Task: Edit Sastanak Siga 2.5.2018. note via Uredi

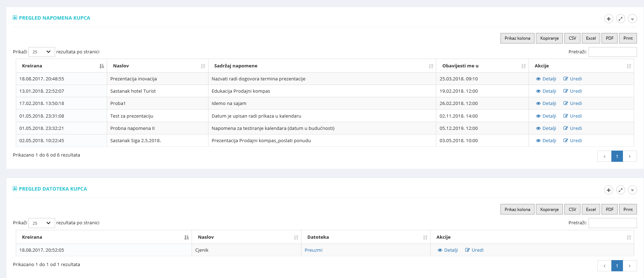Action: (x=573, y=141)
